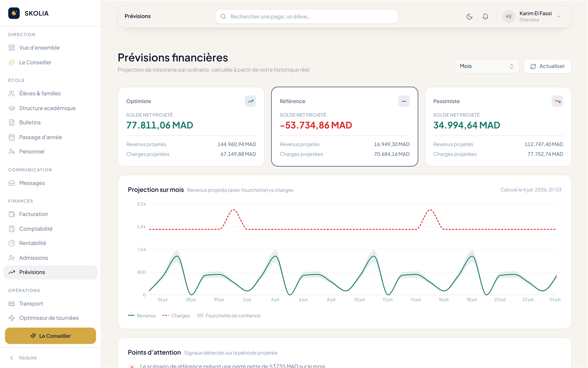Viewport: 588px width, 368px height.
Task: Click the Fourchette de confiance legend entry
Action: coord(229,316)
